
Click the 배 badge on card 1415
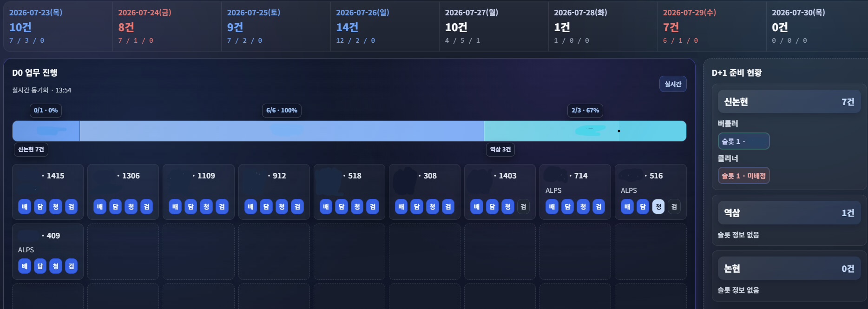25,207
